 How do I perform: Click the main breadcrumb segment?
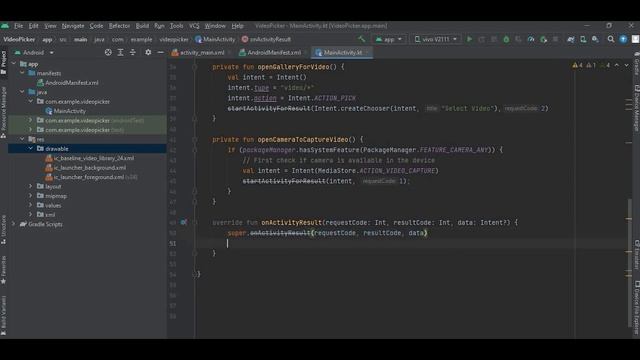80,40
